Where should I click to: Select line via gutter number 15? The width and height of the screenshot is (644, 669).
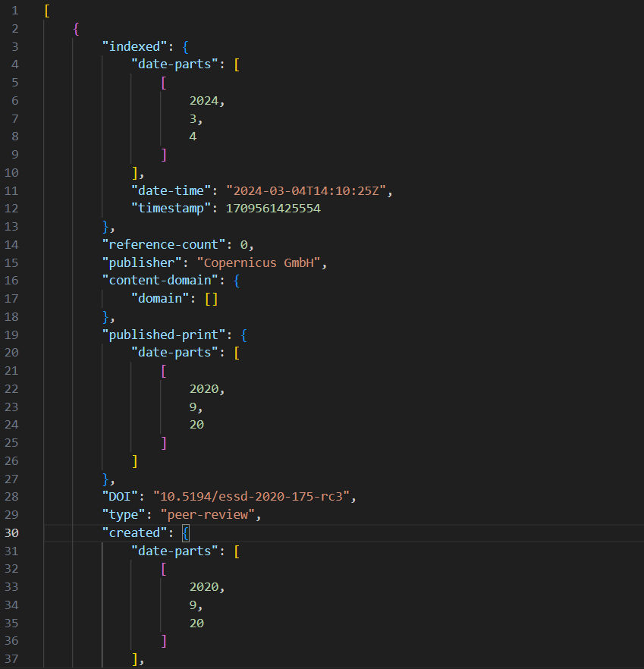tap(11, 262)
